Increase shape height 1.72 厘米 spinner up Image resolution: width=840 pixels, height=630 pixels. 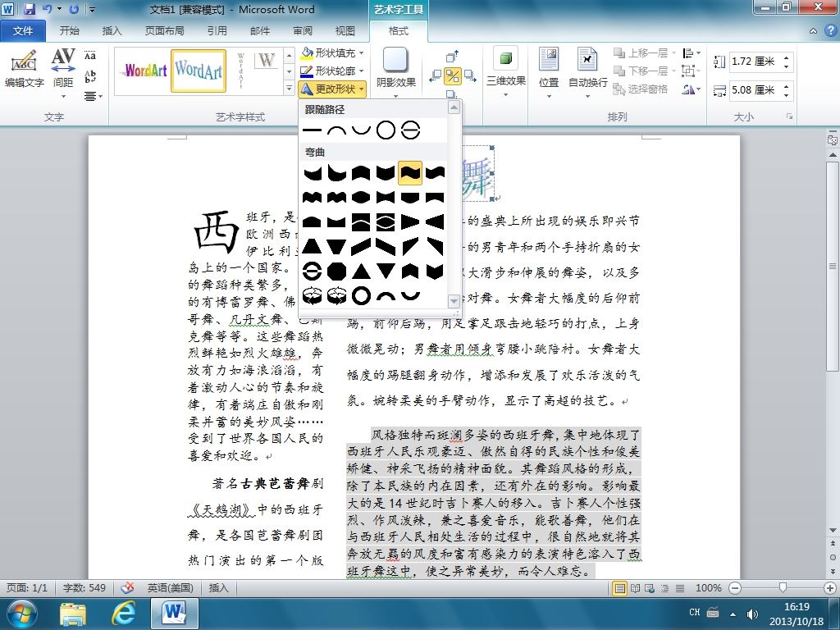point(786,57)
